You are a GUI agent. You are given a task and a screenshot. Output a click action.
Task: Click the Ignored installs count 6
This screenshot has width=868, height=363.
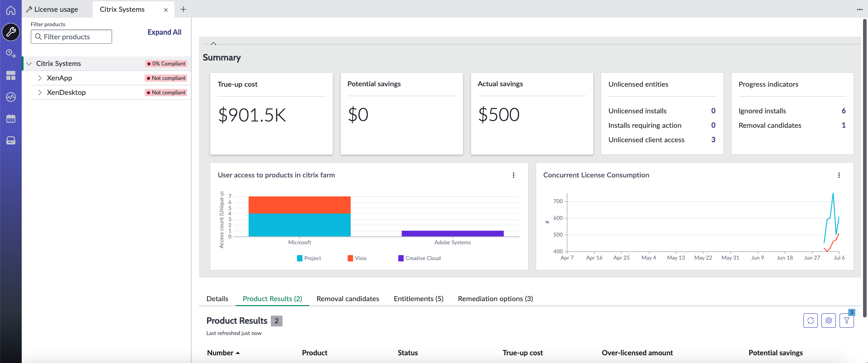pyautogui.click(x=844, y=111)
